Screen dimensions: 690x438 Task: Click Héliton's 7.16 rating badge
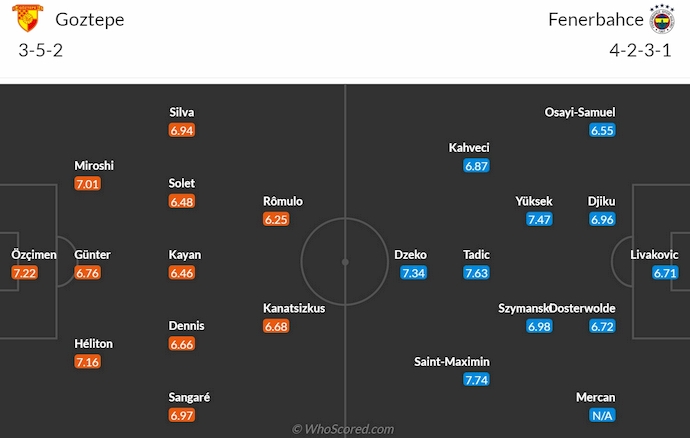point(87,362)
